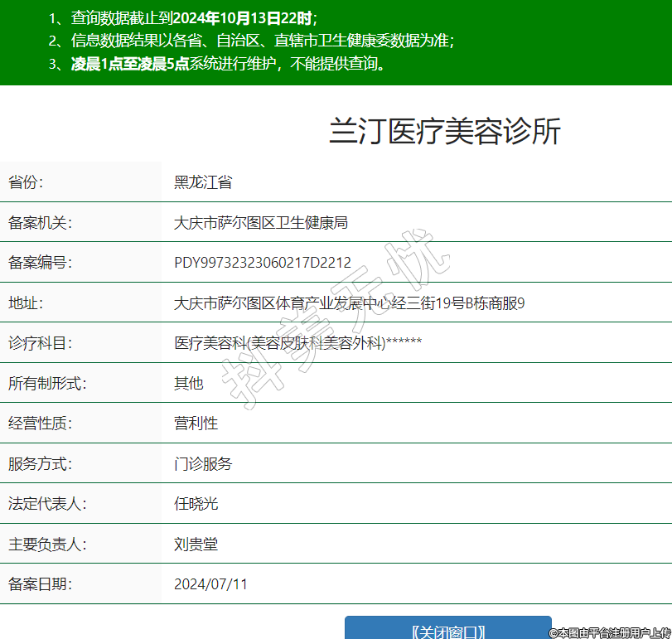The height and width of the screenshot is (639, 672).
Task: Click the 备案日期 field label
Action: 41,584
